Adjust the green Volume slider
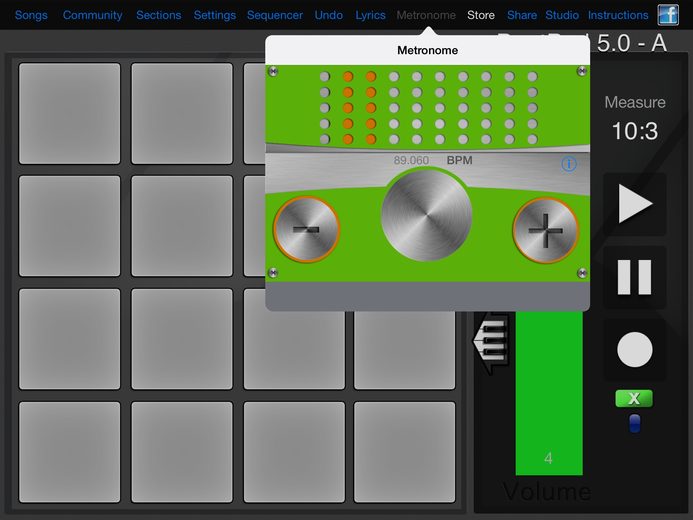The height and width of the screenshot is (520, 693). coord(549,393)
